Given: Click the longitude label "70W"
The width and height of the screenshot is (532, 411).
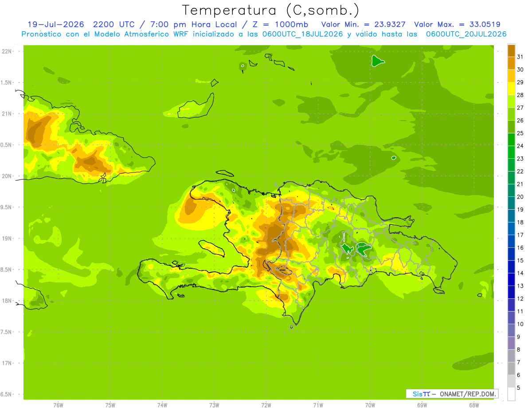Looking at the screenshot, I should coord(370,405).
